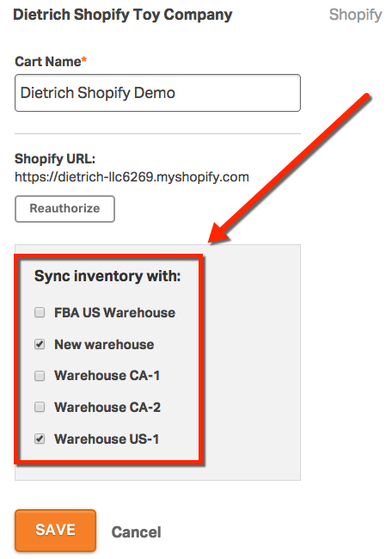Click the Cart Name field label
Viewport: 392px width, 559px height.
(x=51, y=62)
